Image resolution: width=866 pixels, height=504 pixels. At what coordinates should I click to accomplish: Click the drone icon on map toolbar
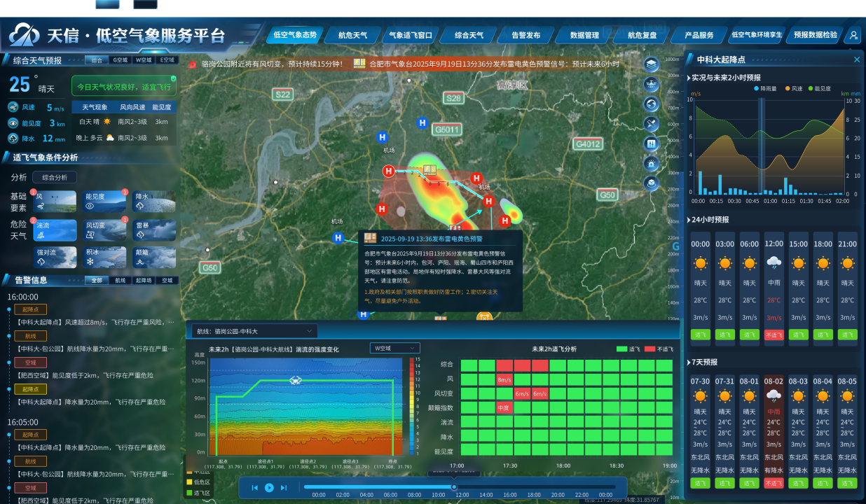[x=652, y=85]
